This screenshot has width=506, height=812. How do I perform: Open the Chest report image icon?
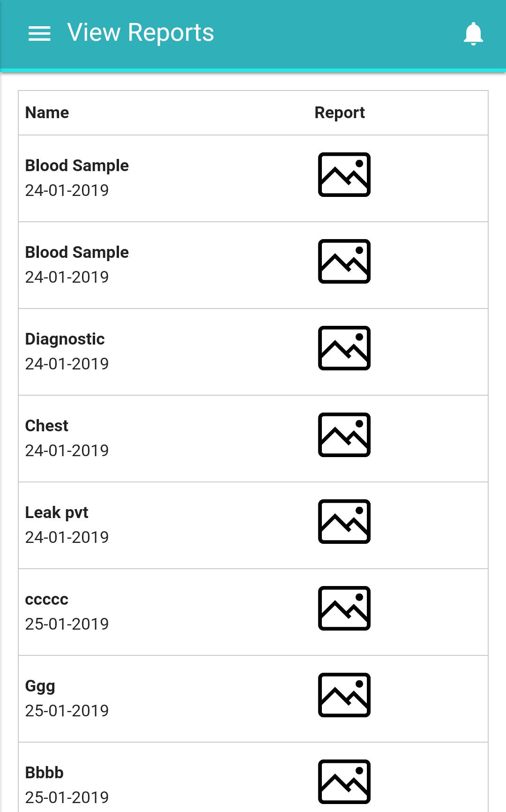tap(344, 435)
